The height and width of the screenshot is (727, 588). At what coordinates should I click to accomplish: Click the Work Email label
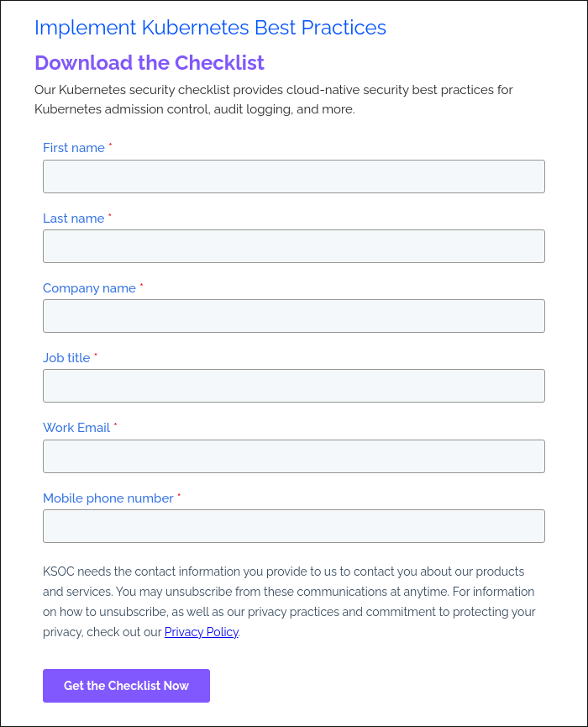[76, 428]
